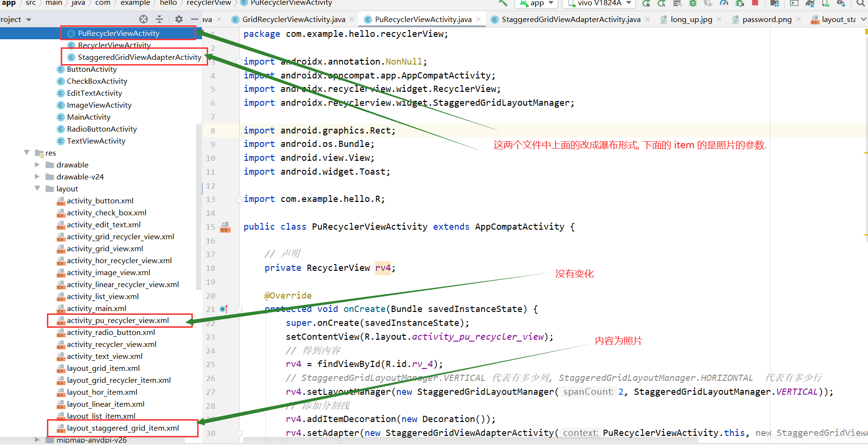Click the context inlay hint at line 30
This screenshot has width=868, height=445.
(x=580, y=433)
